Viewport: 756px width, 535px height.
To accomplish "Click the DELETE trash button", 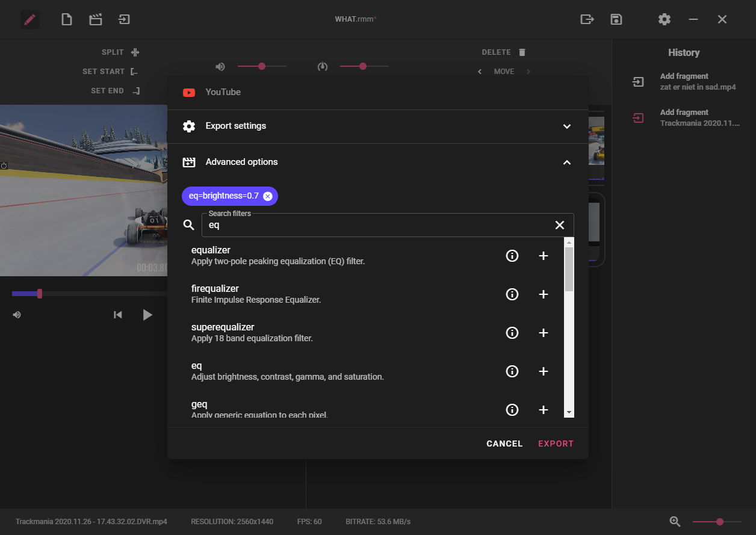I will (x=504, y=52).
